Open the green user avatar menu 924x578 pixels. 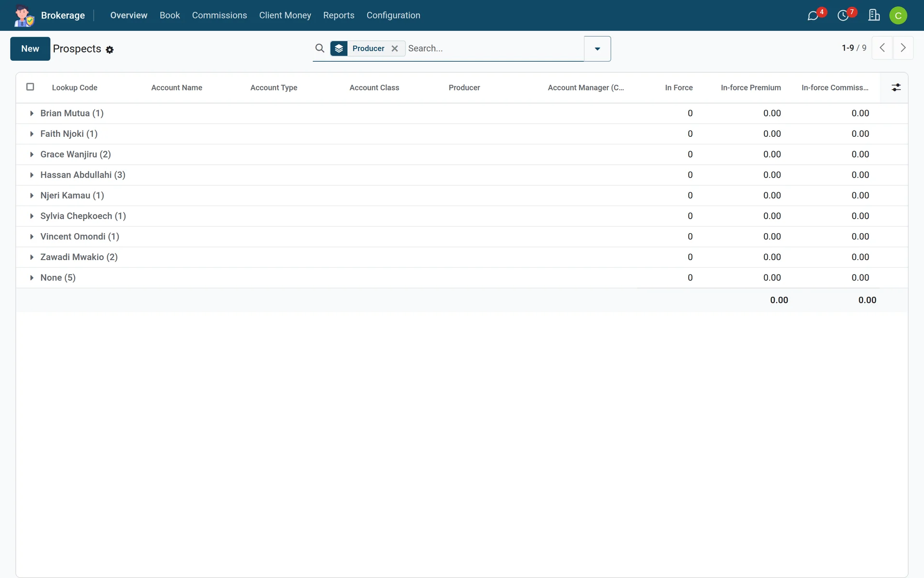coord(898,15)
